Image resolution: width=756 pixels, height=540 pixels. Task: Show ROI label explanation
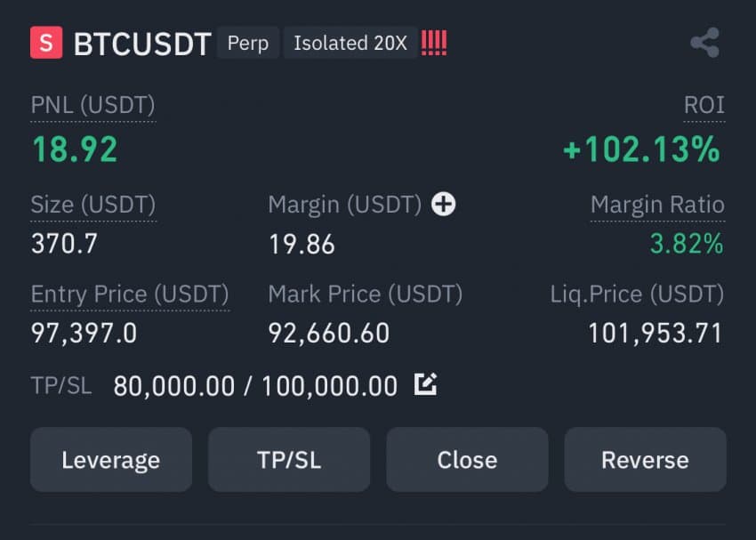[x=704, y=105]
